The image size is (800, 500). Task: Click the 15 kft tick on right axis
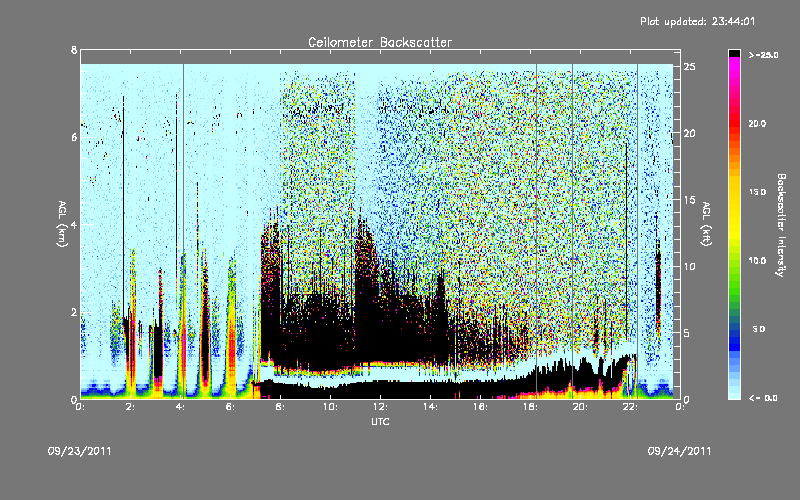[689, 200]
